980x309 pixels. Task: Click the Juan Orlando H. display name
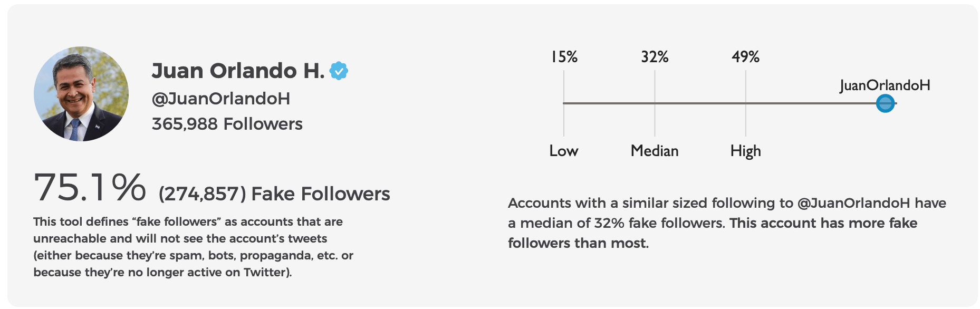coord(238,71)
